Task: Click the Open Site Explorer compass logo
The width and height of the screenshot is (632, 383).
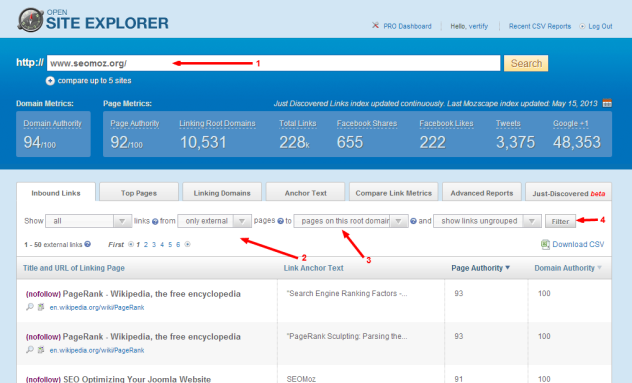Action: 30,20
